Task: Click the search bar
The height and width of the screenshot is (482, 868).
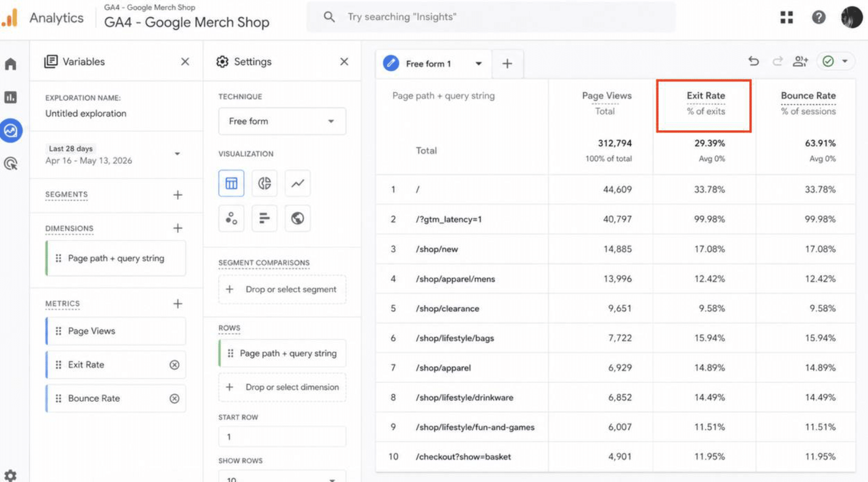Action: coord(491,17)
